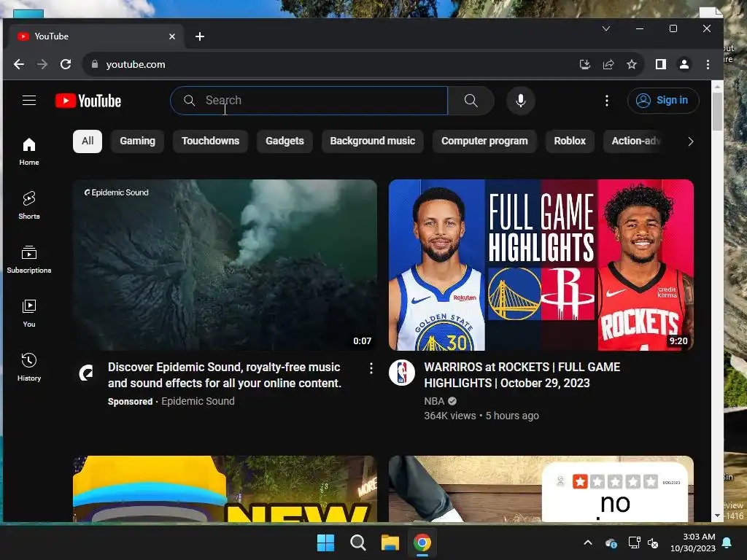Image resolution: width=747 pixels, height=560 pixels.
Task: Open Windows Start menu
Action: (326, 542)
